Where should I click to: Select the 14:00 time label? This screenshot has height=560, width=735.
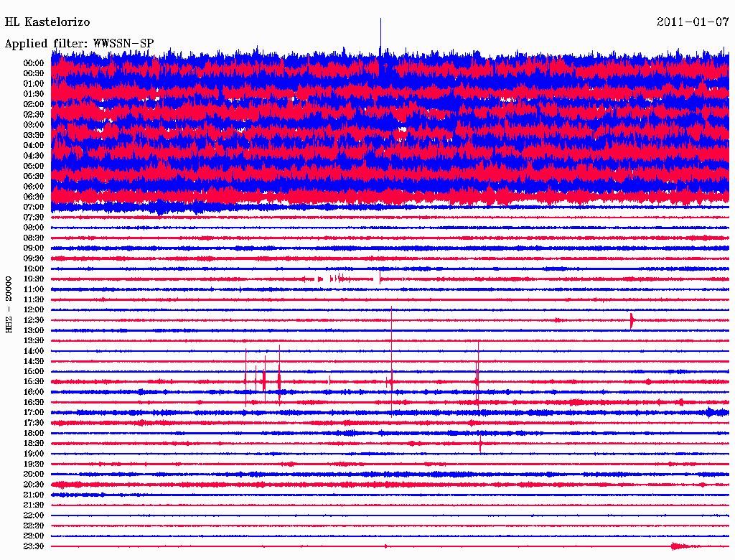pos(34,351)
